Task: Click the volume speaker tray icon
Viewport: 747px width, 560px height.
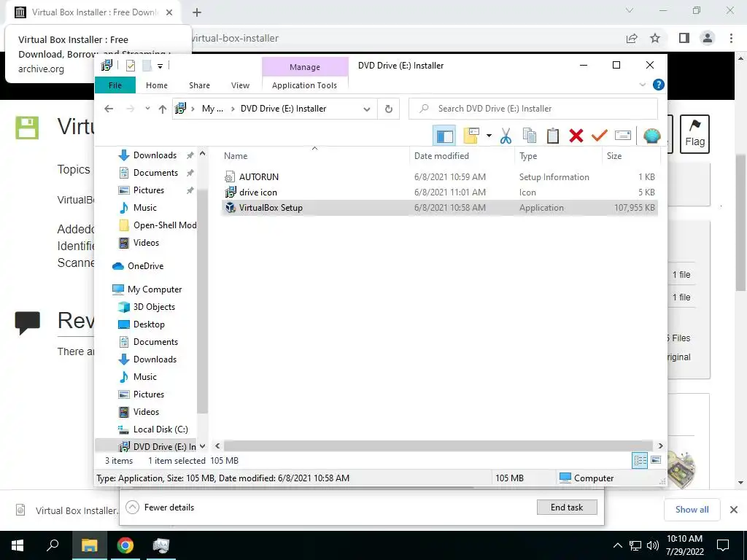Action: tap(653, 545)
